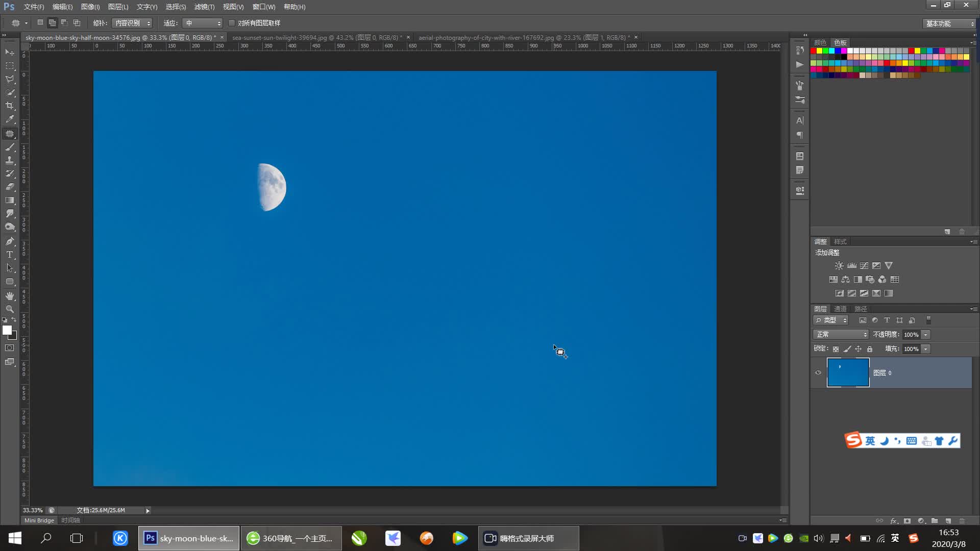980x551 pixels.
Task: Select the Pen tool
Action: (x=10, y=241)
